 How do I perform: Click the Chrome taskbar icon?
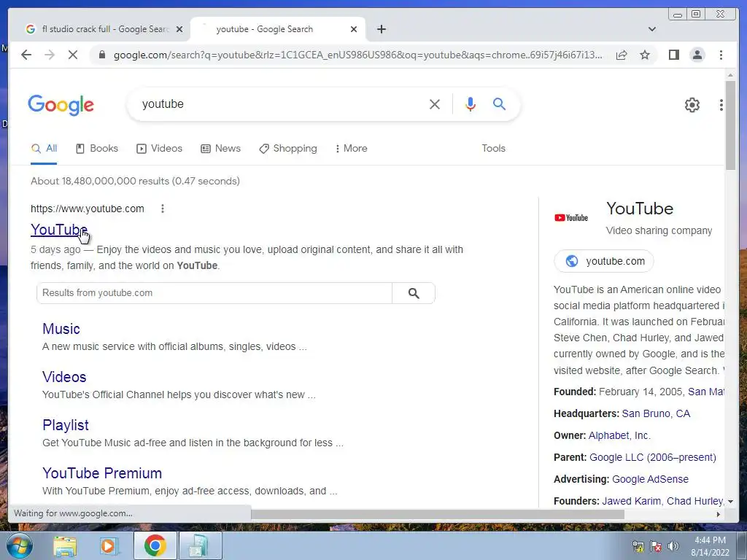pyautogui.click(x=155, y=545)
